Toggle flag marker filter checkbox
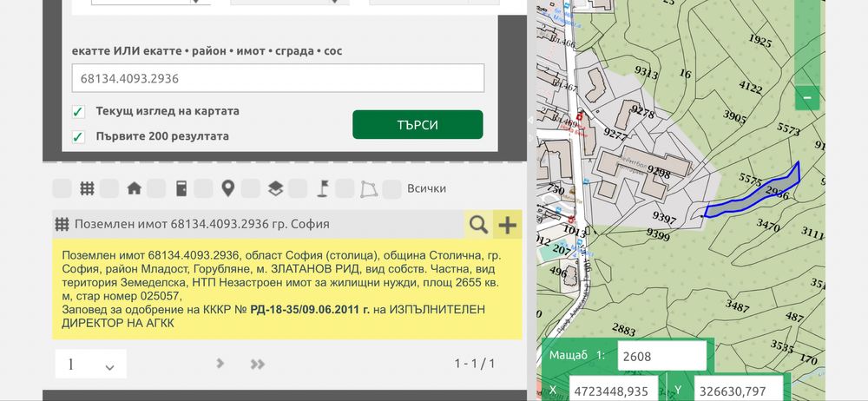Image resolution: width=868 pixels, height=401 pixels. (x=297, y=188)
